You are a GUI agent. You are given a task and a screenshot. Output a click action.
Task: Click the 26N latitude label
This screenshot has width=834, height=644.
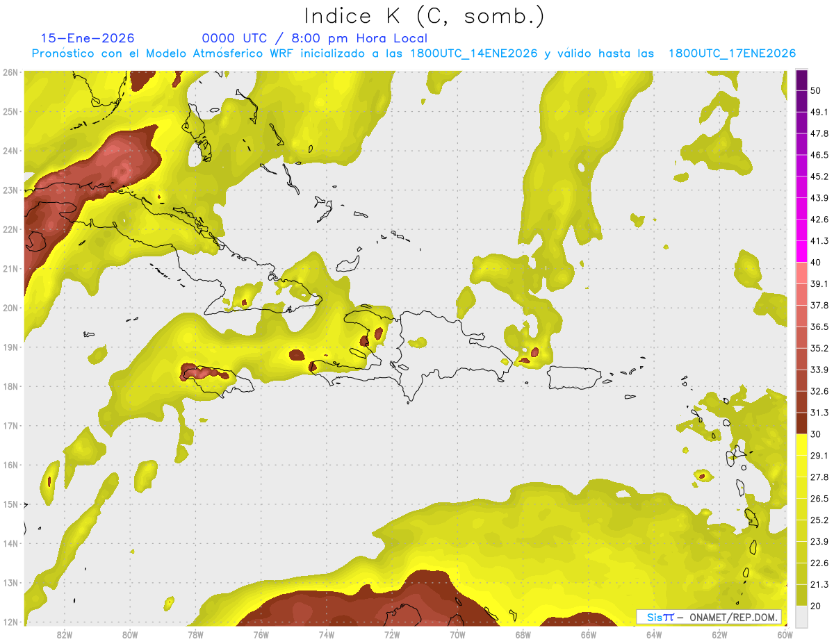[10, 72]
